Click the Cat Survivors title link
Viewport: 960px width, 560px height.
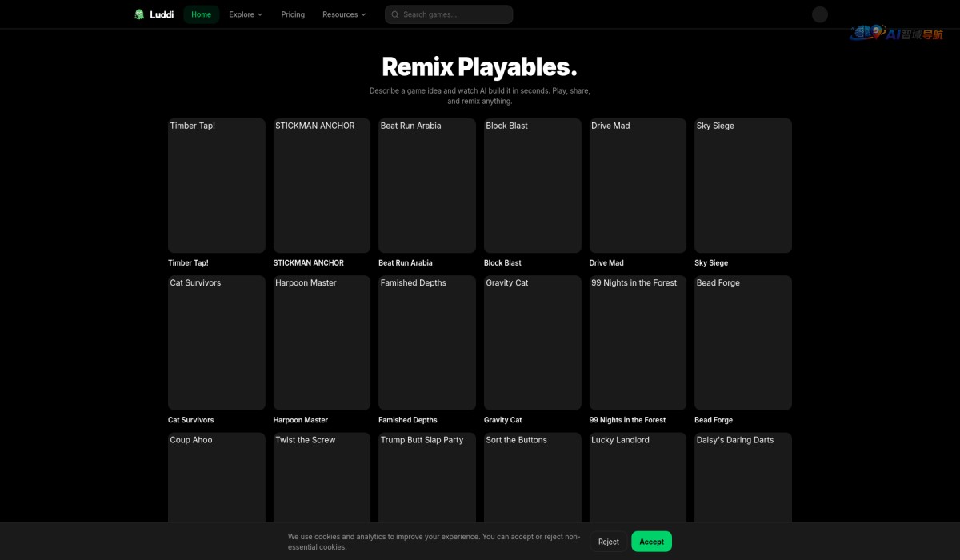pyautogui.click(x=191, y=420)
